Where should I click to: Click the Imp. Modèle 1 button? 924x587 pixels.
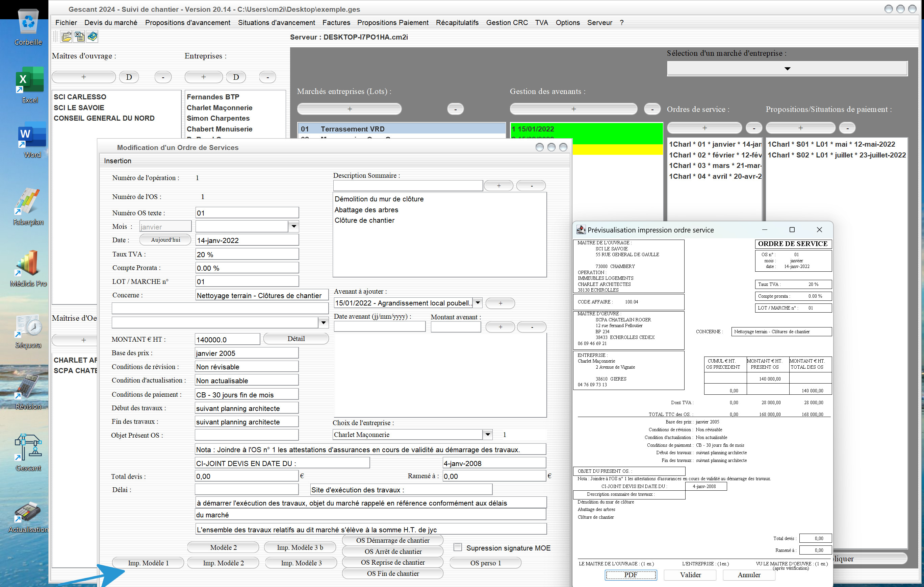pos(148,563)
